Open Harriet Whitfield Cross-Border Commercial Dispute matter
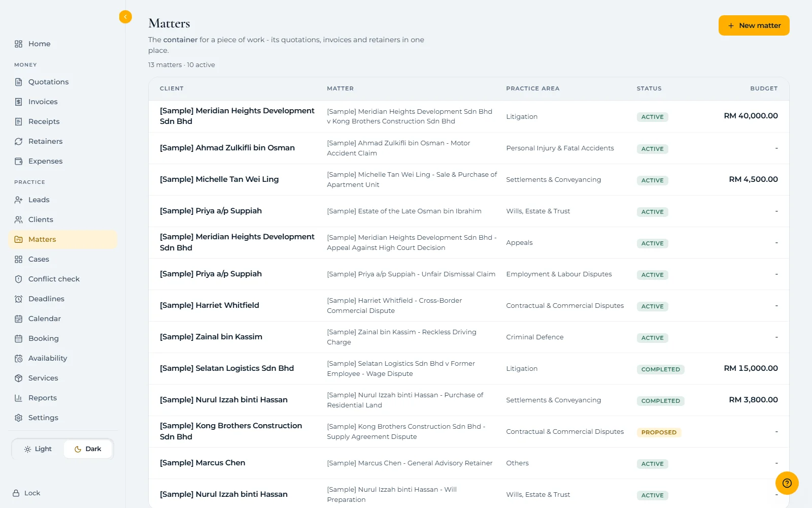812x508 pixels. click(394, 305)
